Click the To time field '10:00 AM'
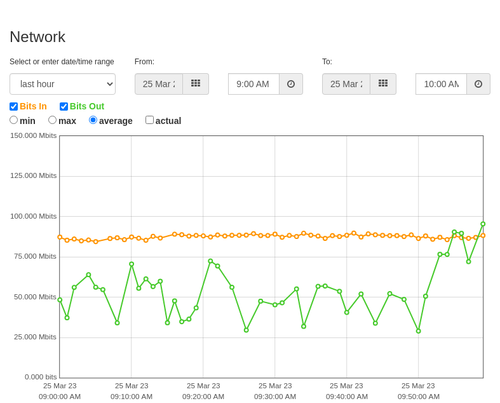Viewport: 500px width, 403px height. (x=441, y=84)
